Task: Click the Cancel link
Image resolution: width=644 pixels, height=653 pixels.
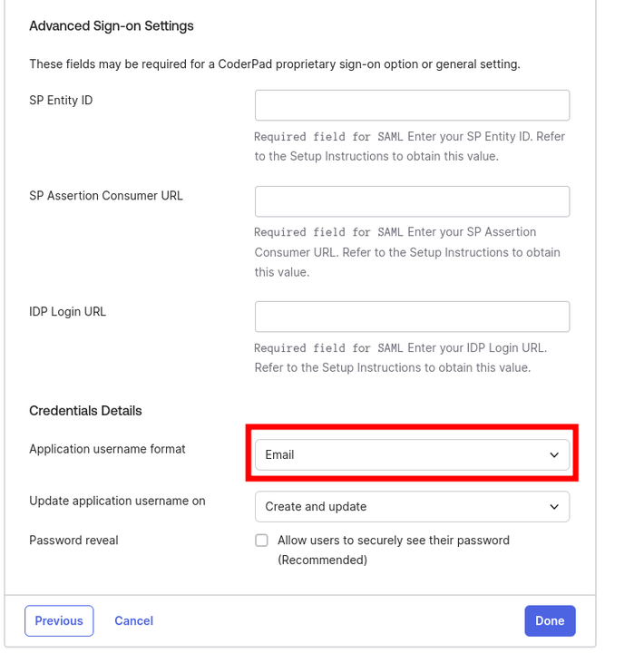Action: tap(133, 621)
